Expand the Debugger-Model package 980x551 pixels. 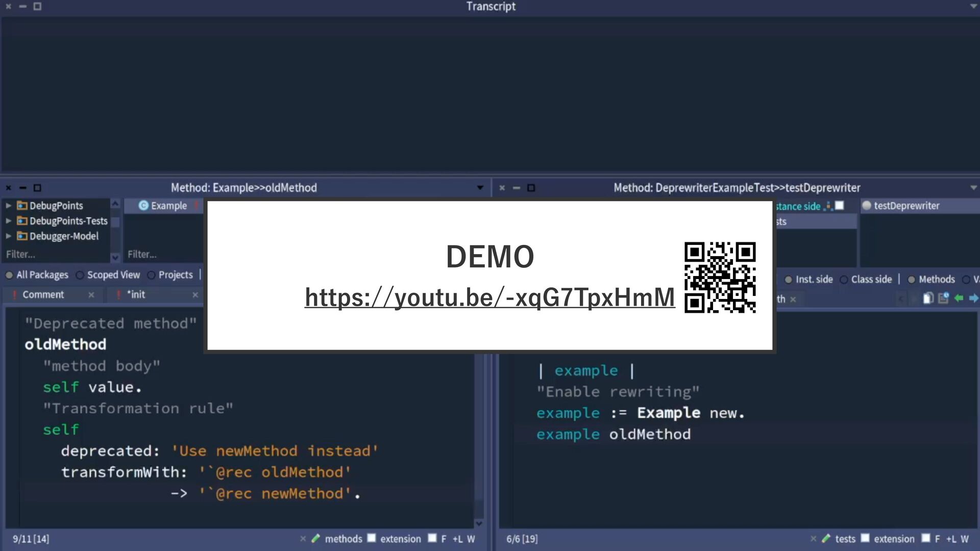8,236
